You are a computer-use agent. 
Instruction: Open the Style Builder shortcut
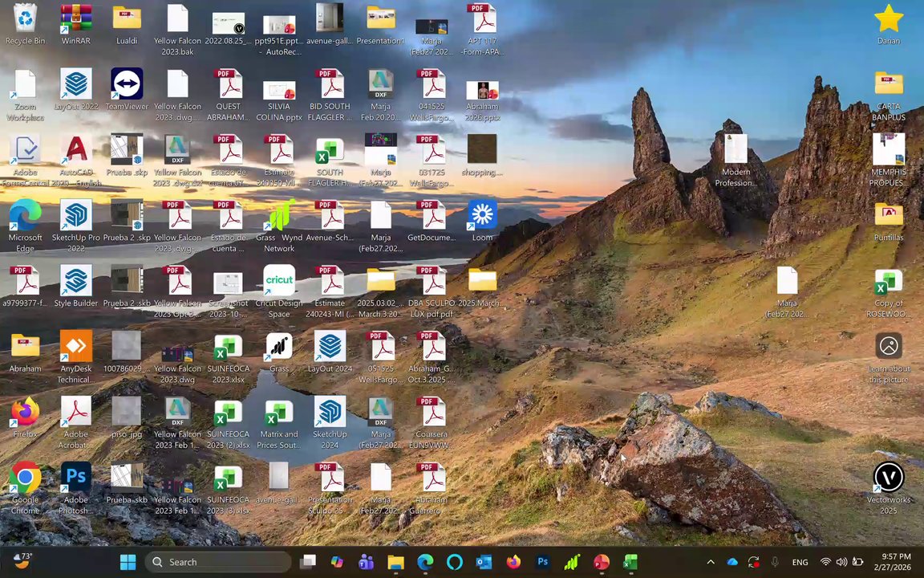point(76,287)
